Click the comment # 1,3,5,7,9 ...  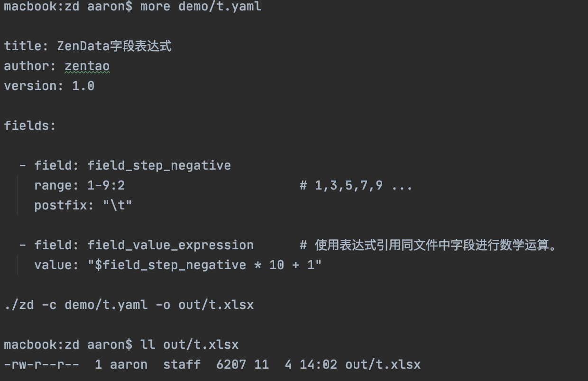(x=356, y=185)
